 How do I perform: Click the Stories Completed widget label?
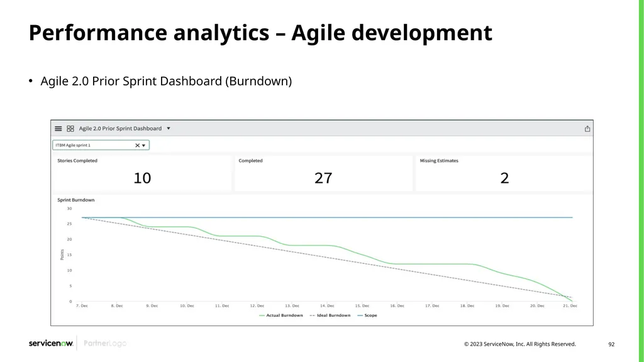(77, 160)
